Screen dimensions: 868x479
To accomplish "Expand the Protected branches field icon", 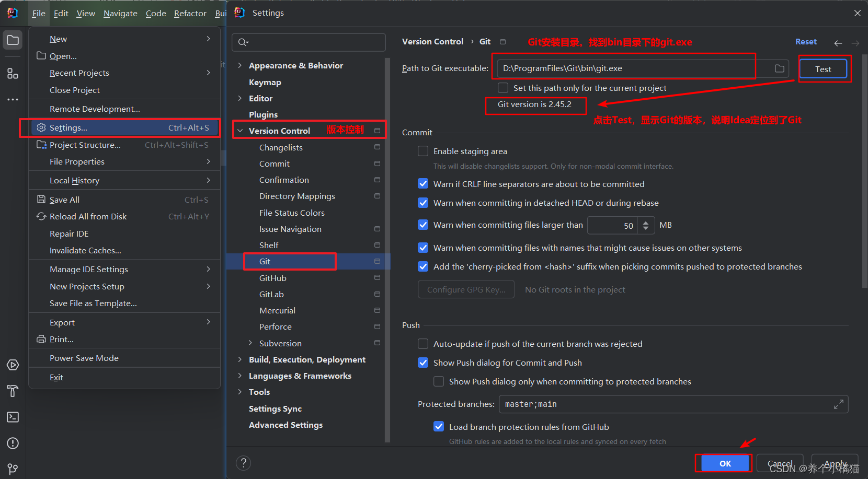I will point(838,404).
